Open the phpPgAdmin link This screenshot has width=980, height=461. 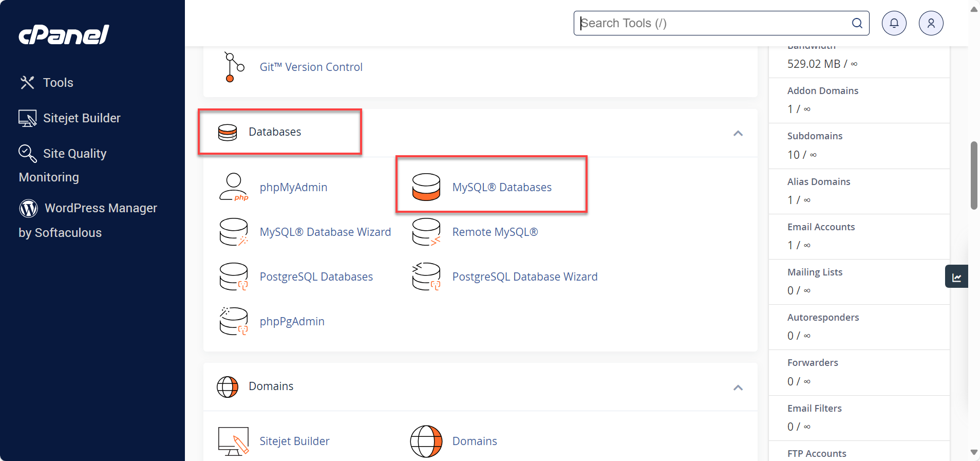292,321
